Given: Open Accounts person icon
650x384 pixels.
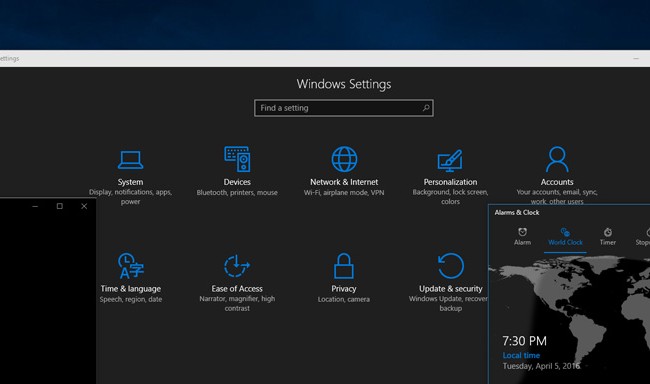Looking at the screenshot, I should tap(557, 159).
